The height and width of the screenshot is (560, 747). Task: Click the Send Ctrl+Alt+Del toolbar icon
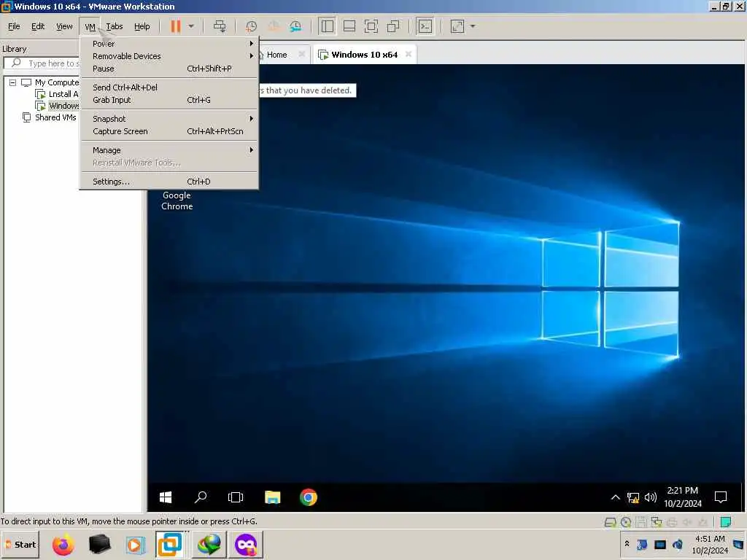coord(220,26)
